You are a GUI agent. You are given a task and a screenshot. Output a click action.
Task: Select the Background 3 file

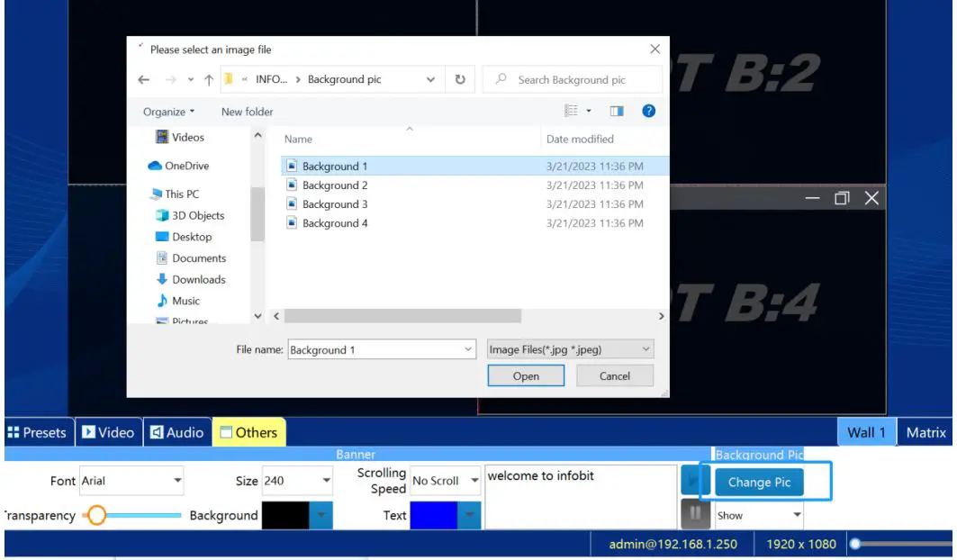474,204
